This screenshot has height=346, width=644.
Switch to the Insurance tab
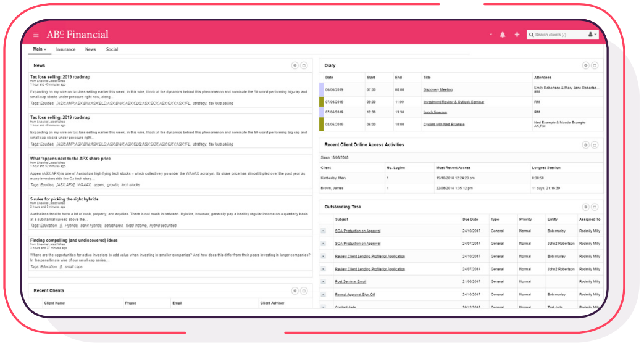[x=65, y=49]
